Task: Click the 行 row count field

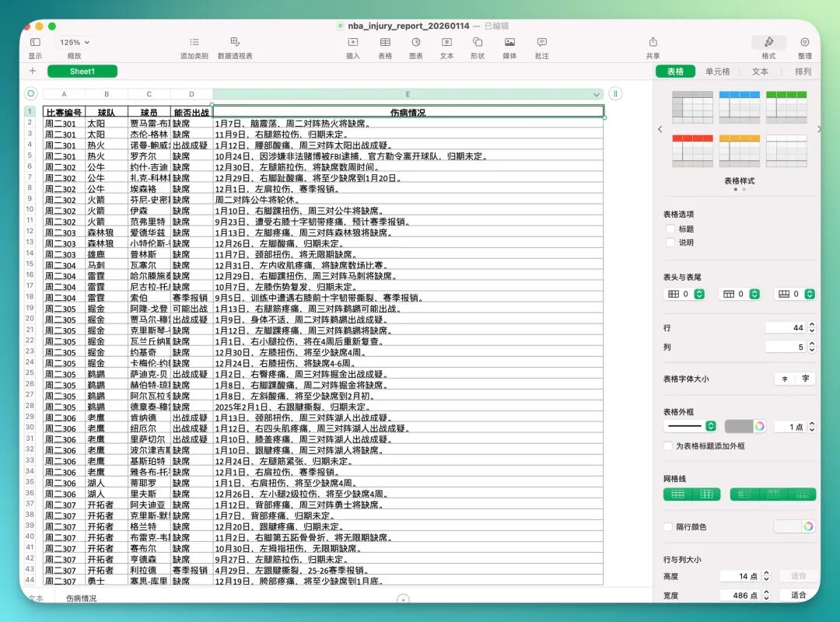Action: tap(786, 327)
